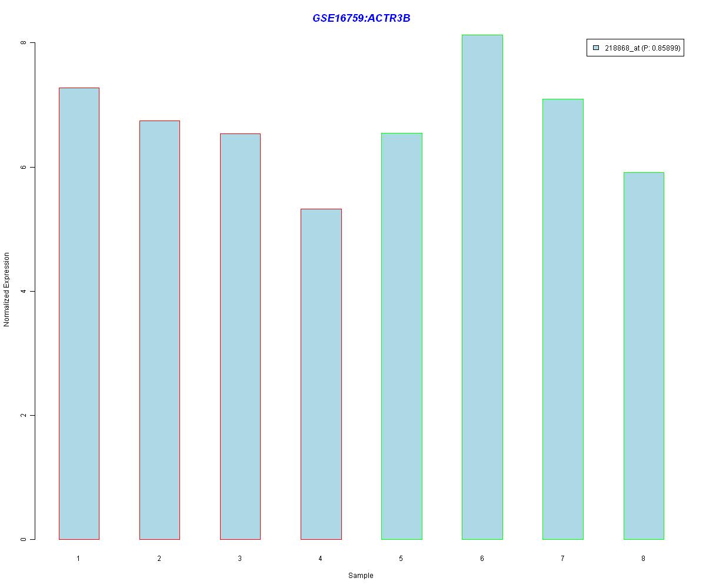Click y-axis tick label 4
The width and height of the screenshot is (706, 588).
coord(24,291)
